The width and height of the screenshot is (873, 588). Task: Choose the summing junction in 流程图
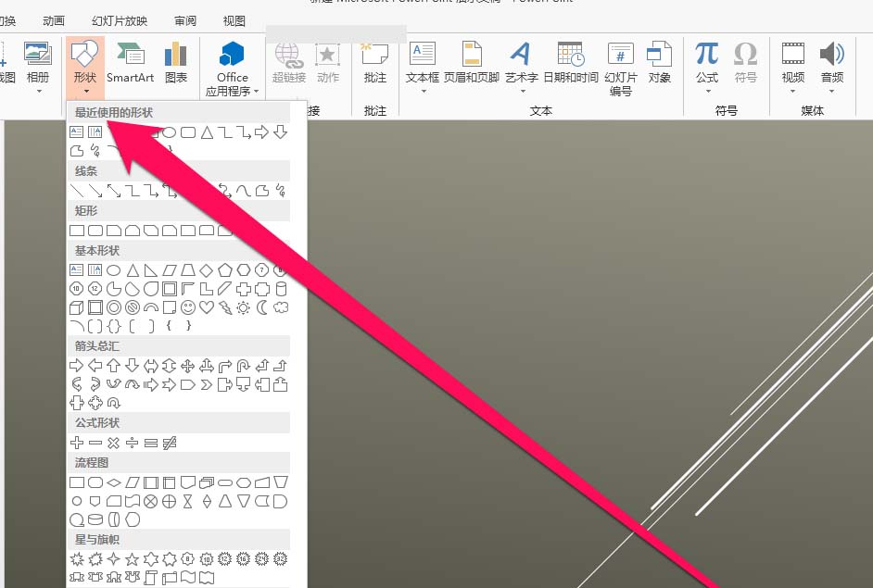click(x=151, y=501)
